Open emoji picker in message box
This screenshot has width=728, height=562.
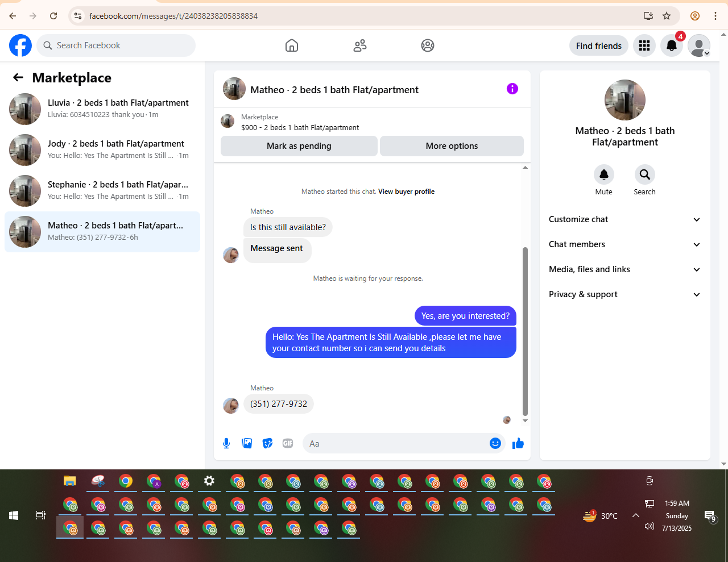pyautogui.click(x=495, y=443)
